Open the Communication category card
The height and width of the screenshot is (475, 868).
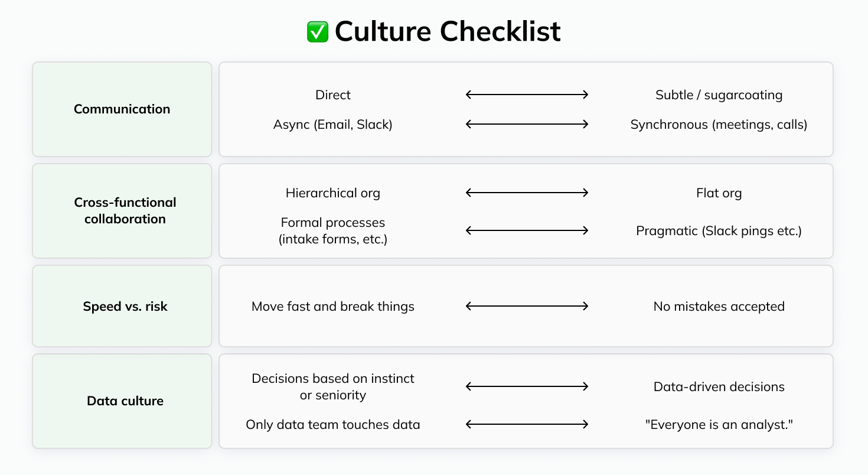(x=122, y=109)
